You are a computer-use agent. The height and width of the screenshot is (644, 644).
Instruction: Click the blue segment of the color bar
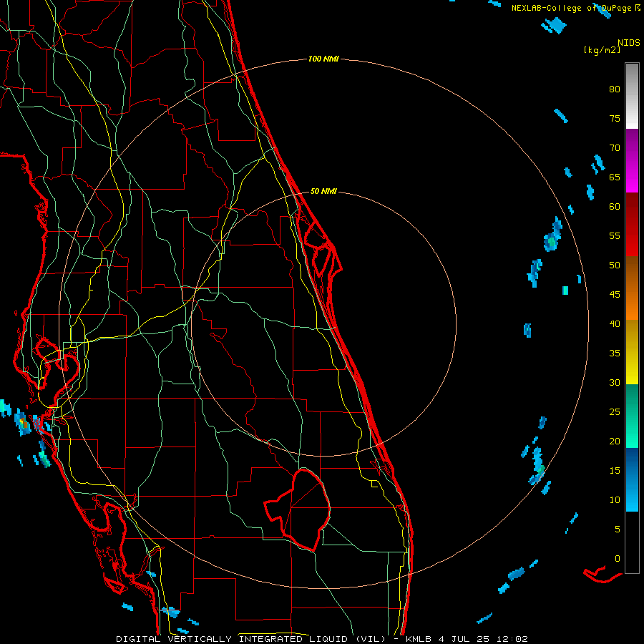pos(632,479)
